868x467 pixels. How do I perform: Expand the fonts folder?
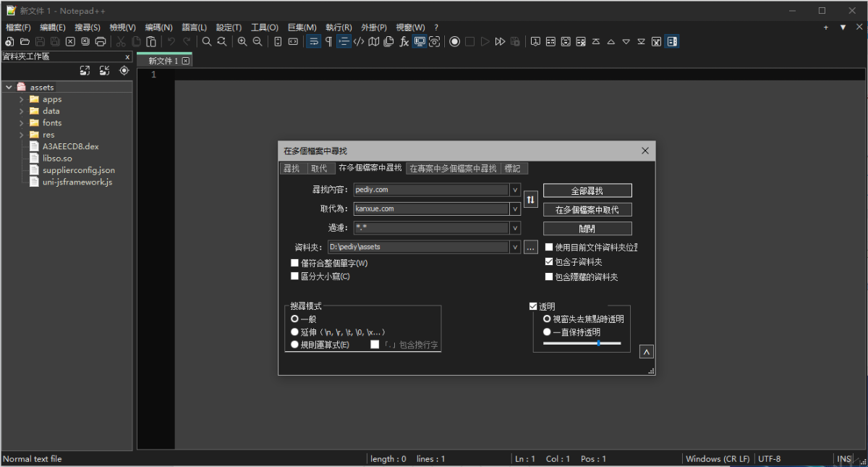pyautogui.click(x=22, y=123)
